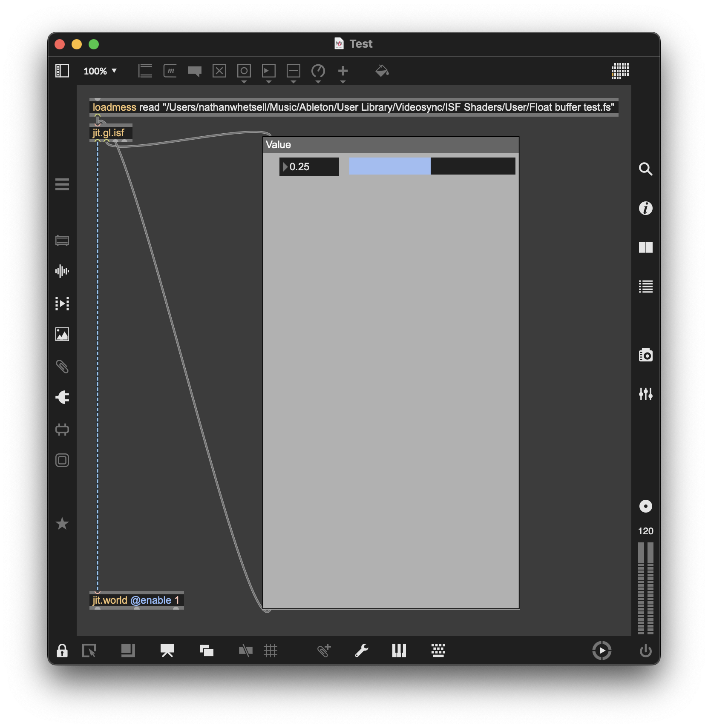Enter presentation mode with the easel icon
This screenshot has width=708, height=728.
click(167, 651)
